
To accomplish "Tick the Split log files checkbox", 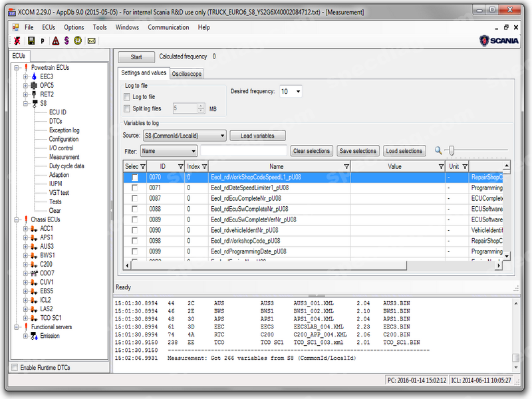I will 128,108.
